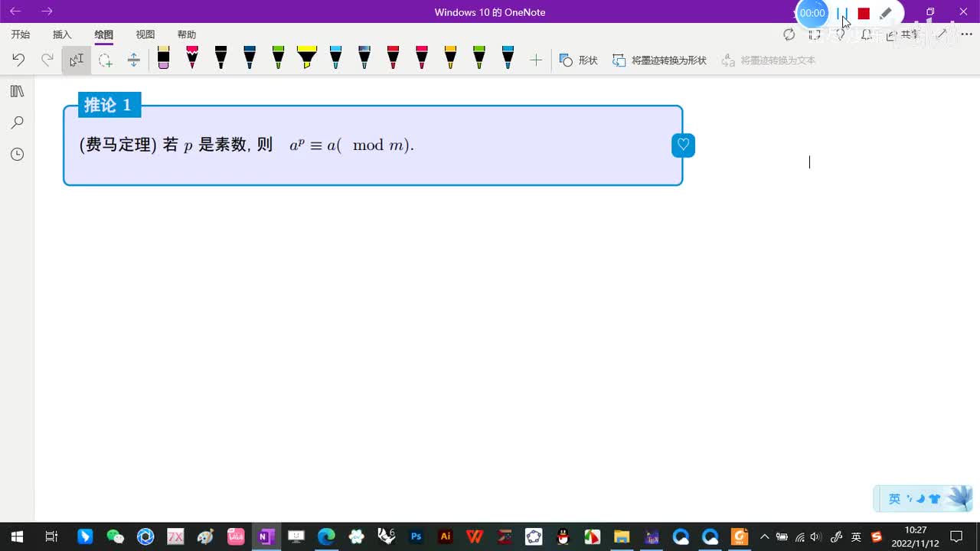Open the notifications bell in OneNote

point(866,34)
